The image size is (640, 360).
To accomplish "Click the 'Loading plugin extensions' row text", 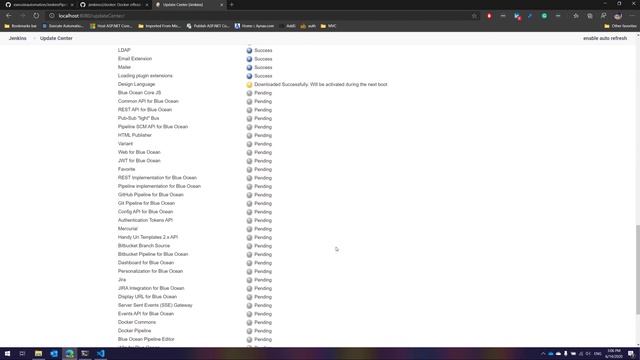I will [145, 76].
